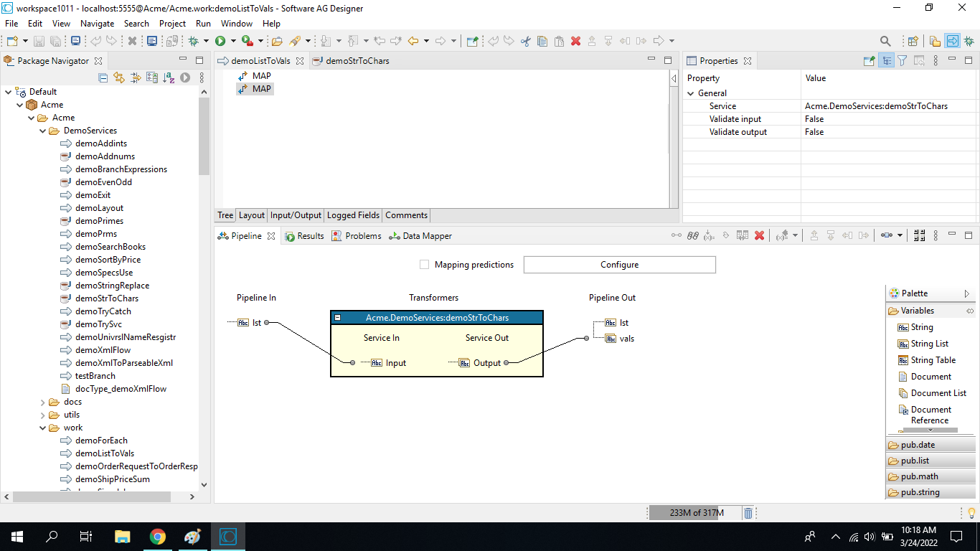Collapse the General property category

pos(691,93)
